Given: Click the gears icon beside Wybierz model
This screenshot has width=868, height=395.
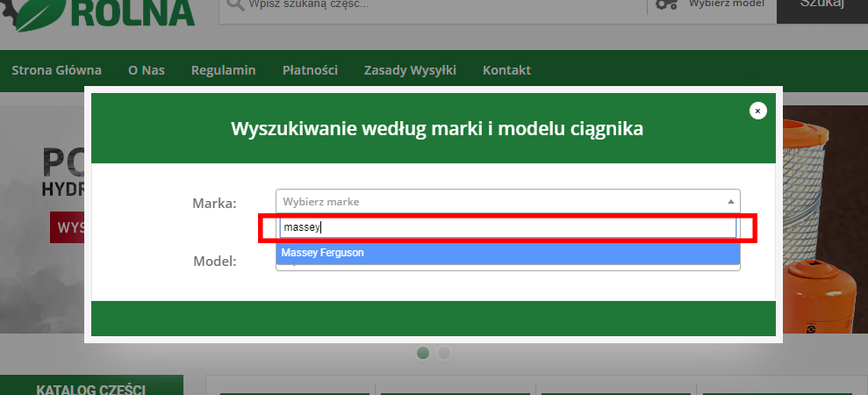Looking at the screenshot, I should pyautogui.click(x=666, y=4).
